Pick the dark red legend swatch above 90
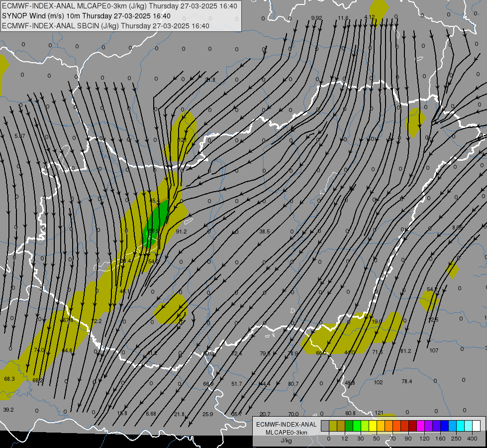The image size is (487, 448). (412, 426)
